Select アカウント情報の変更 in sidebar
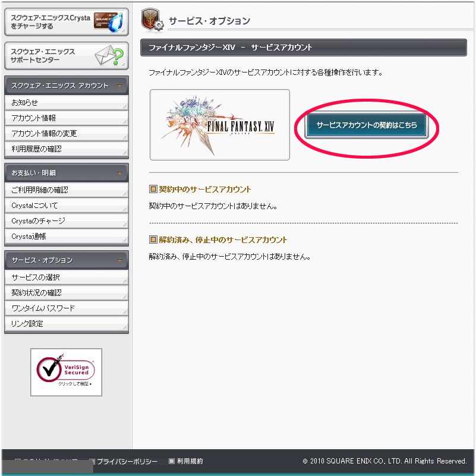This screenshot has height=476, width=476. click(x=67, y=133)
